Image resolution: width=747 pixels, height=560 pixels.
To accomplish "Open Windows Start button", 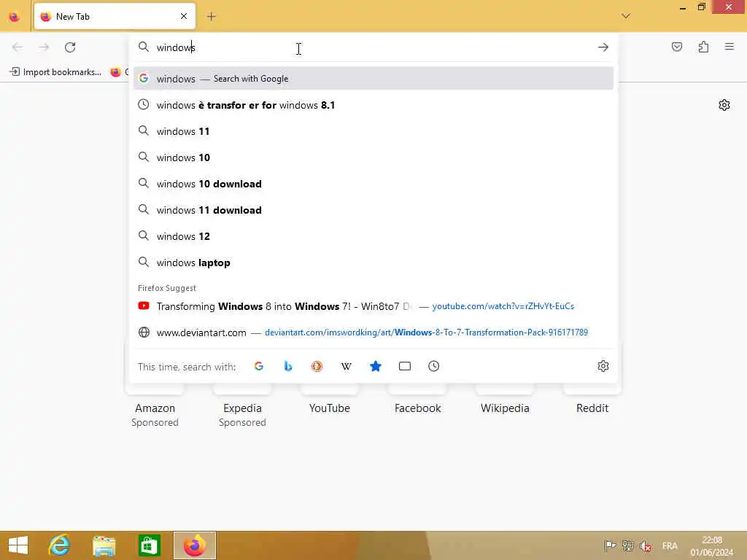I will pos(18,545).
